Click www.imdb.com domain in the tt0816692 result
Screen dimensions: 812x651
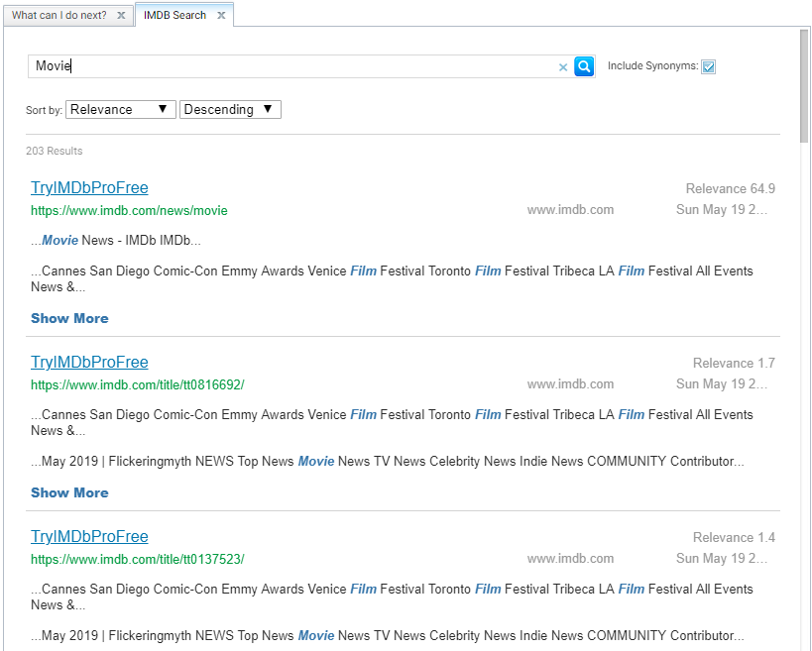(x=570, y=384)
